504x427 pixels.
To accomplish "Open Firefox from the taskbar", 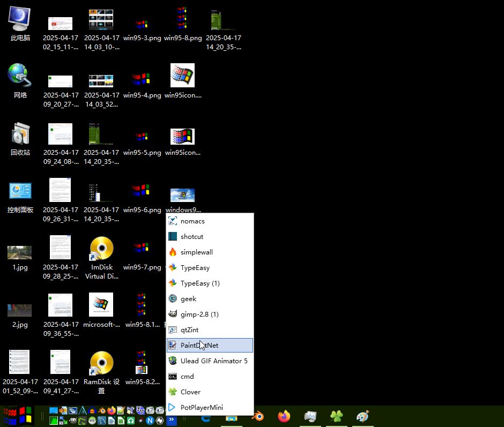I will 283,416.
